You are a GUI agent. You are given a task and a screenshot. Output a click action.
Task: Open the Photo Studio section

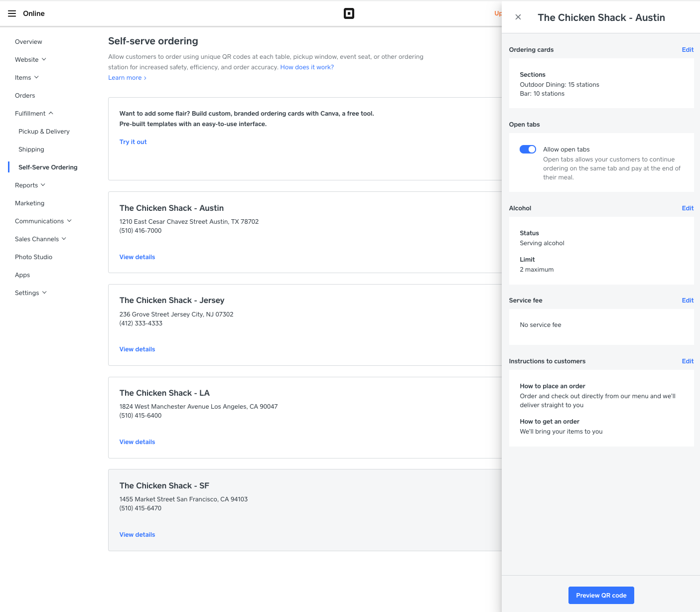(x=33, y=257)
